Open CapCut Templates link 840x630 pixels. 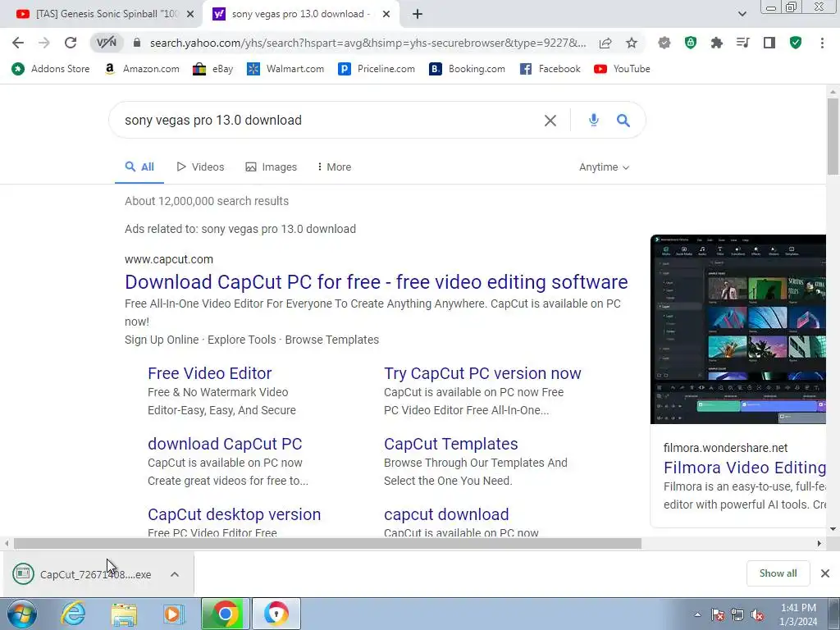450,444
